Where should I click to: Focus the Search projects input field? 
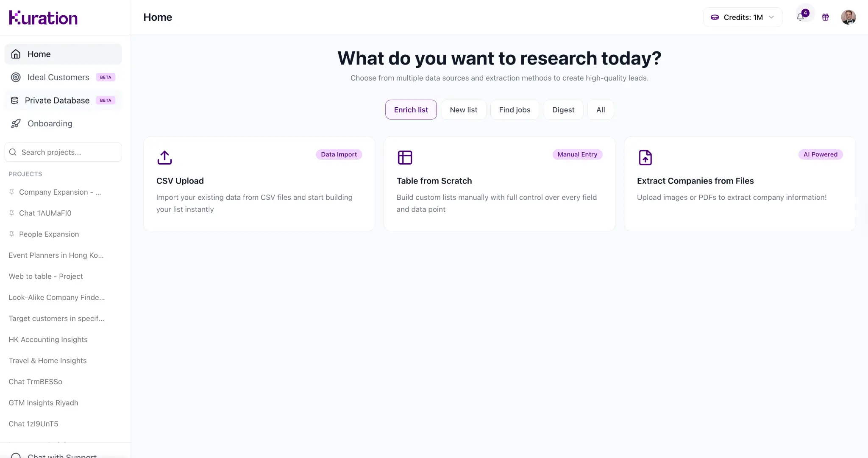[68, 152]
